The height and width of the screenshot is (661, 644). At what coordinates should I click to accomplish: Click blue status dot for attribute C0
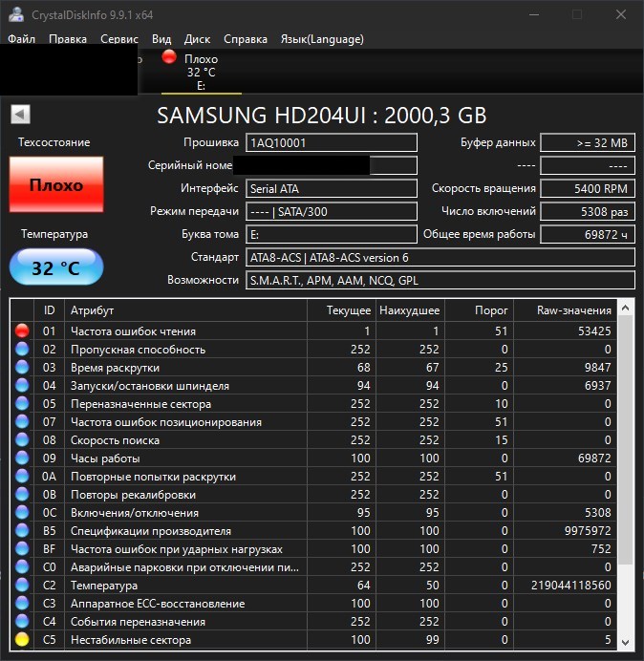click(22, 566)
